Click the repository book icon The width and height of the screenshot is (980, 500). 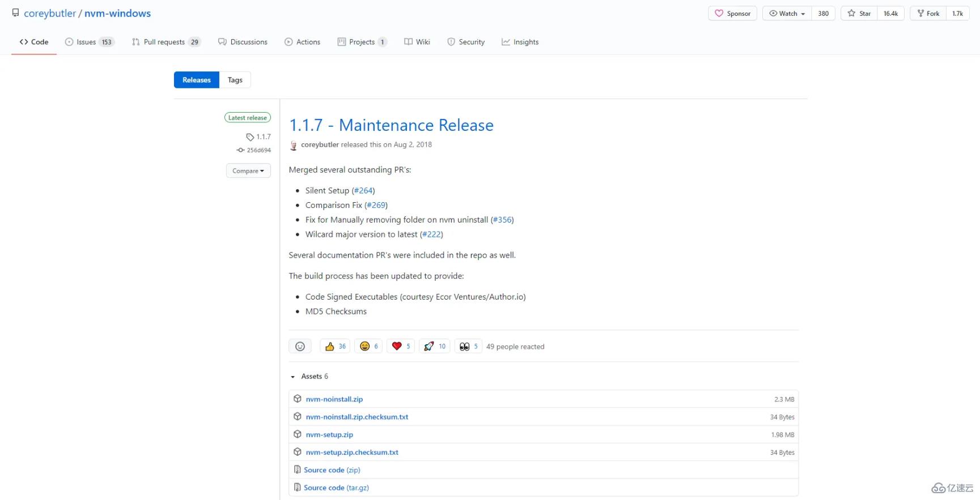coord(15,13)
